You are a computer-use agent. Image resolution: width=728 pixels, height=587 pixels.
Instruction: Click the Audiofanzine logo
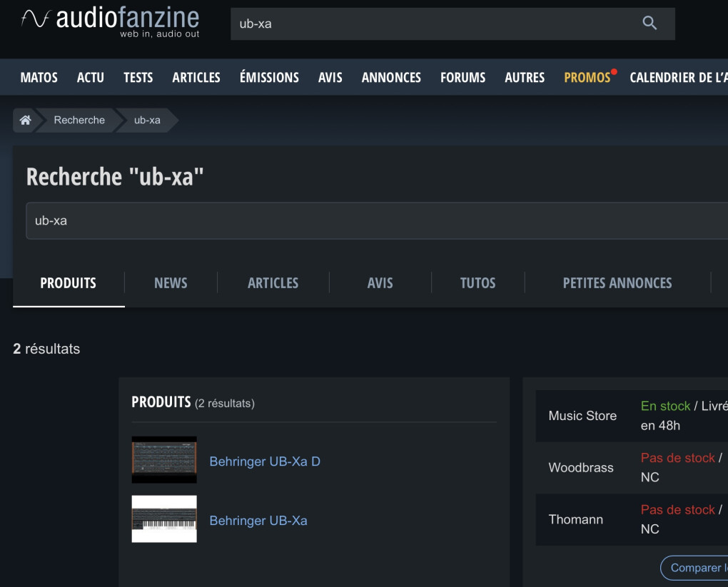click(110, 22)
